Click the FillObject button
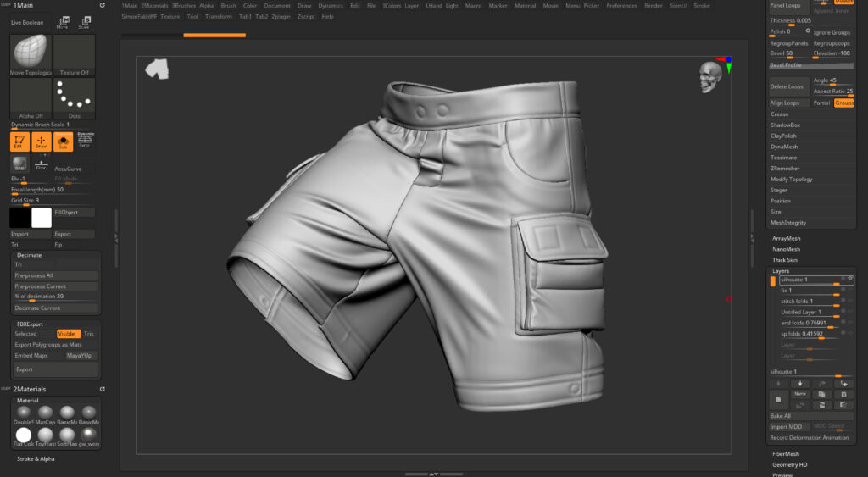The width and height of the screenshot is (868, 477). [x=75, y=213]
